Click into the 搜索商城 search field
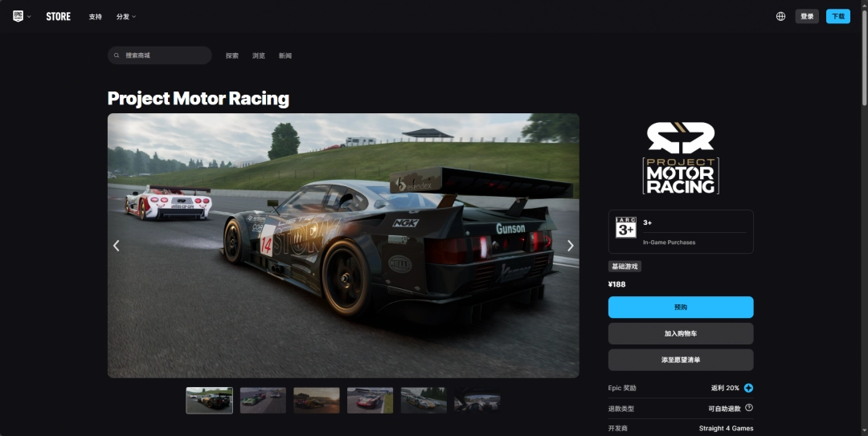 point(165,55)
